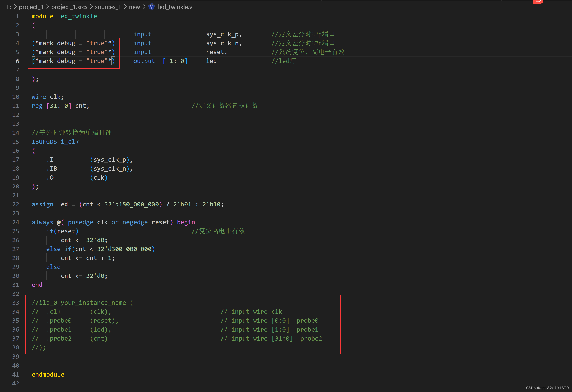The width and height of the screenshot is (572, 392).
Task: Click '//差分时钟转换为单端时钟' comment line
Action: [x=71, y=133]
